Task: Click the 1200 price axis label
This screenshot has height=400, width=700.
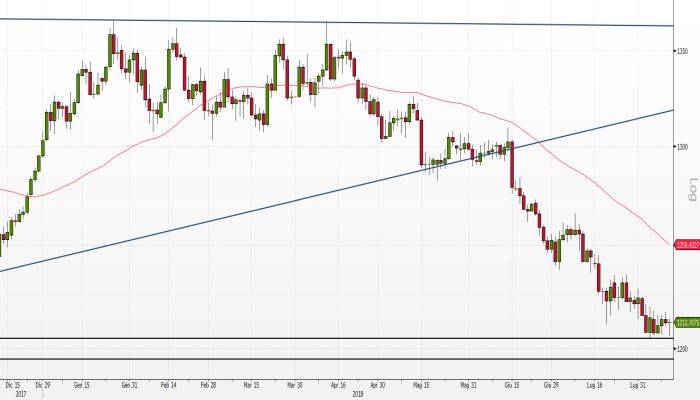Action: pyautogui.click(x=682, y=349)
